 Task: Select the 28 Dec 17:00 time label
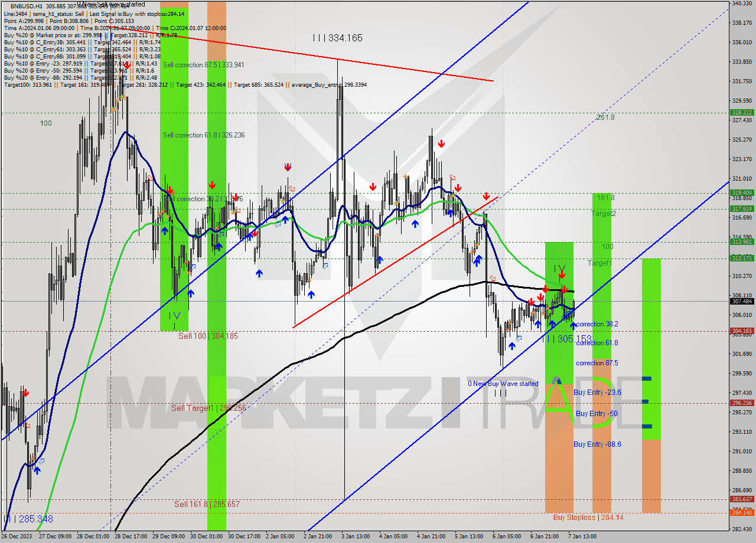click(131, 537)
